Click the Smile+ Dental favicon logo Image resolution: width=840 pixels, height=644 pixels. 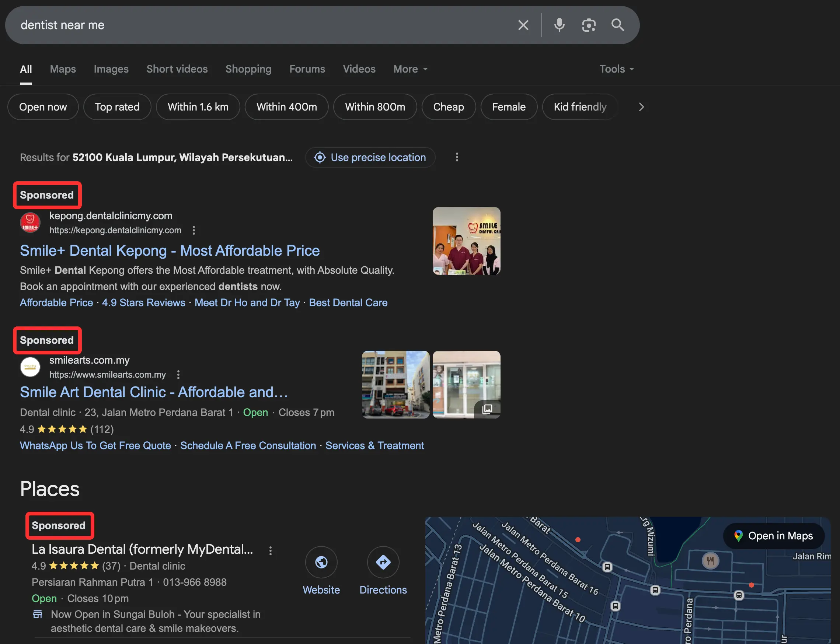click(30, 222)
